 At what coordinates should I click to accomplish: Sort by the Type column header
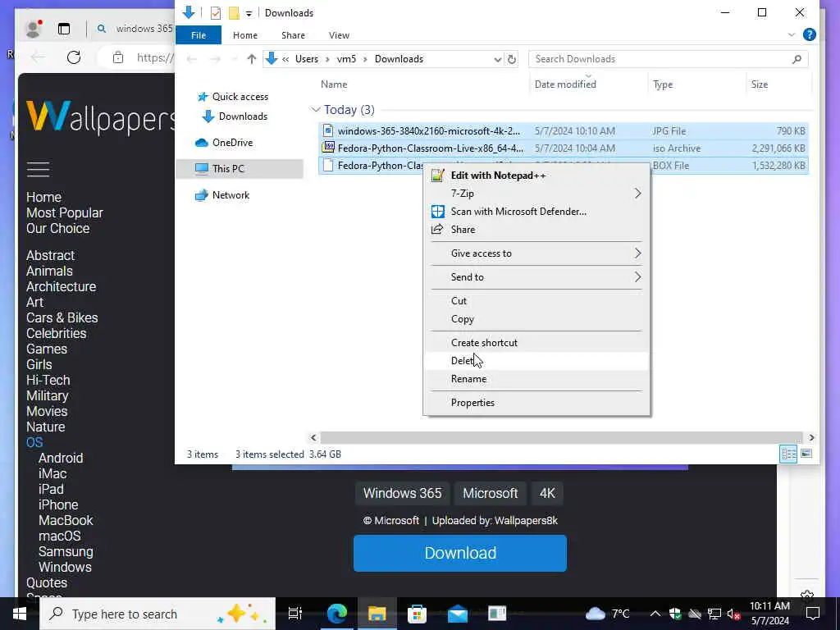663,84
